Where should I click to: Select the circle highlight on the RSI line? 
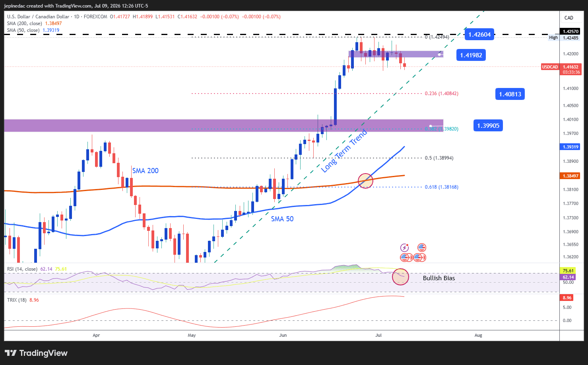tap(400, 277)
